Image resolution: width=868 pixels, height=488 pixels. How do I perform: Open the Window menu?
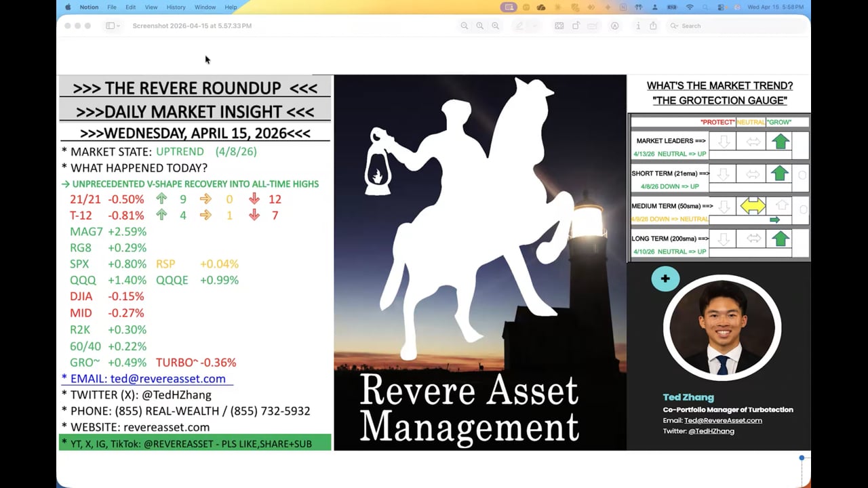click(205, 7)
